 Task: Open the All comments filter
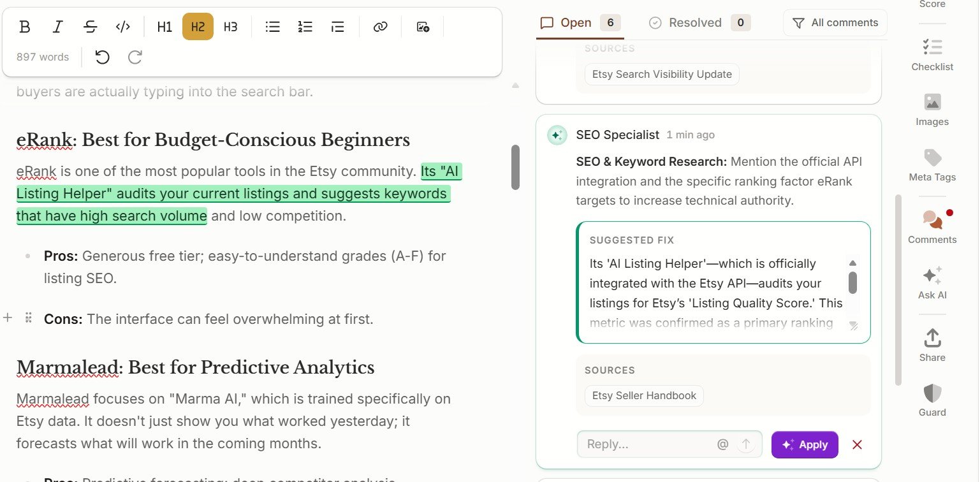click(835, 23)
